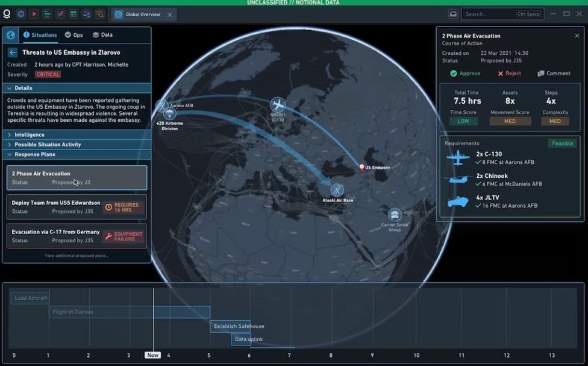
Task: Click the back arrow next to situation title
Action: coord(13,52)
